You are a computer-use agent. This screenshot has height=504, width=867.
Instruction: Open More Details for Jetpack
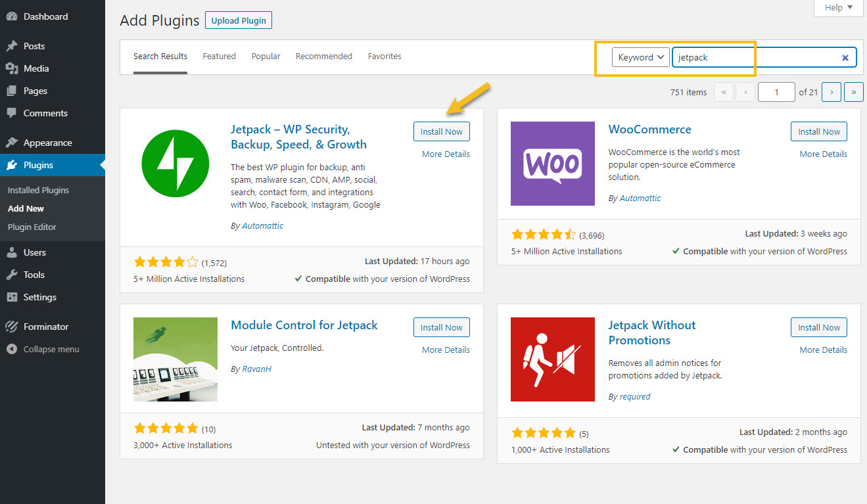point(446,154)
